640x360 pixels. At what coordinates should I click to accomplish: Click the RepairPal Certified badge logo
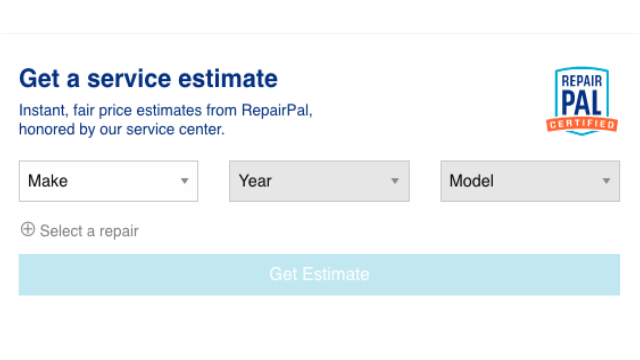click(582, 101)
